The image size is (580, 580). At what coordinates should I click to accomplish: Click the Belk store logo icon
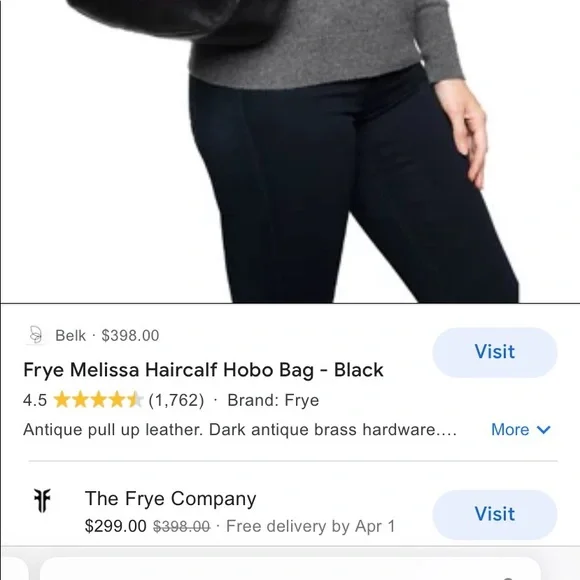pyautogui.click(x=36, y=335)
